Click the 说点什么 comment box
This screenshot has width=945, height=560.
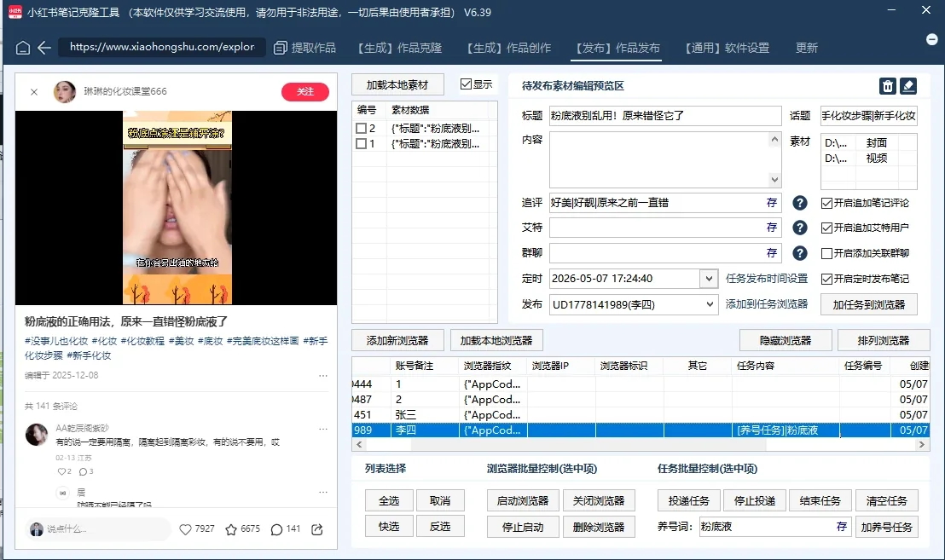pyautogui.click(x=98, y=528)
